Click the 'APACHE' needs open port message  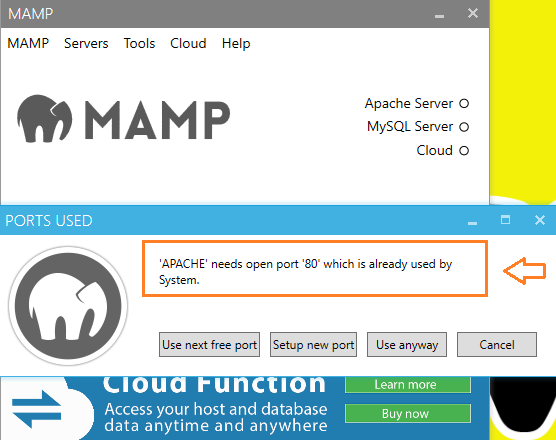[306, 272]
